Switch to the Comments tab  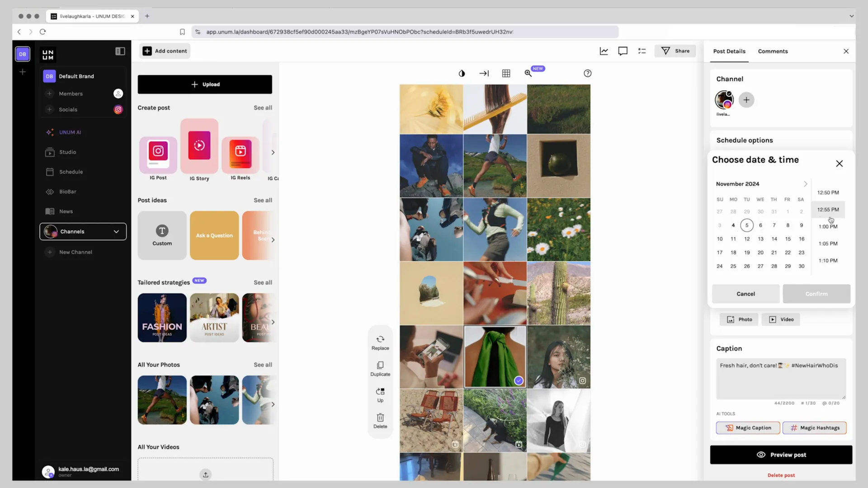[x=773, y=51]
